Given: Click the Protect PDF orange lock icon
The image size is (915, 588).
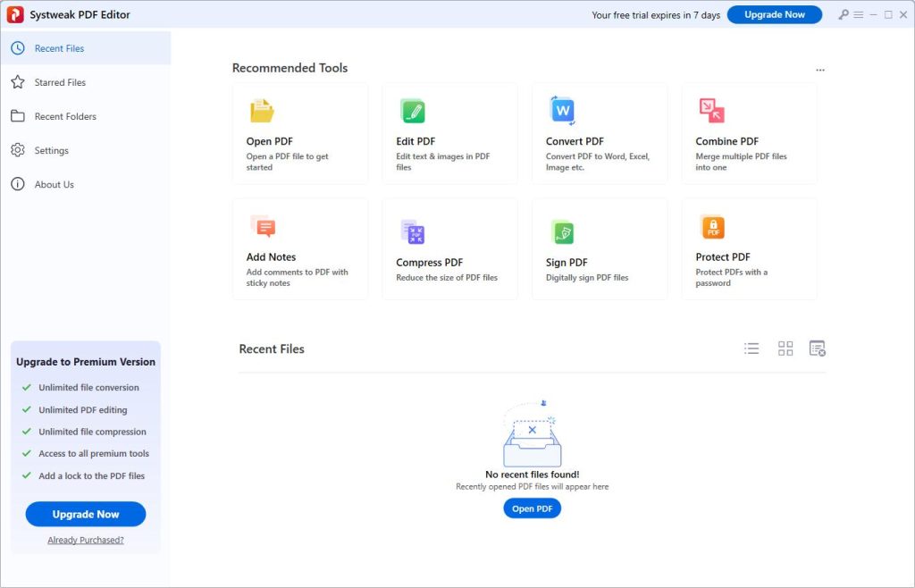Looking at the screenshot, I should pos(712,226).
